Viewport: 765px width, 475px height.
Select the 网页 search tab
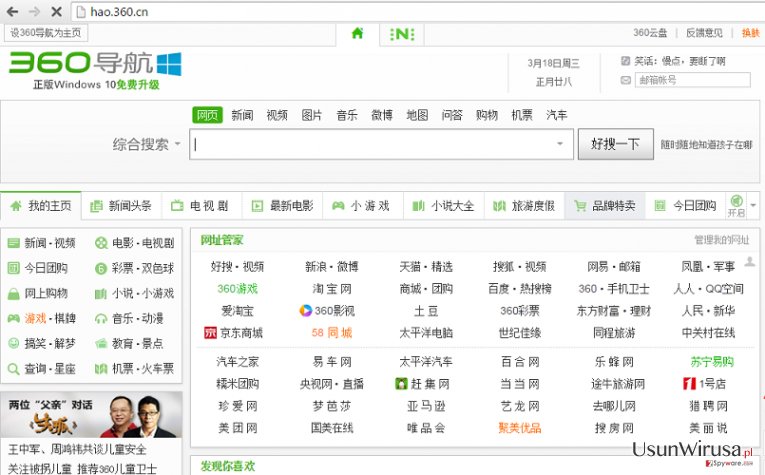coord(207,115)
